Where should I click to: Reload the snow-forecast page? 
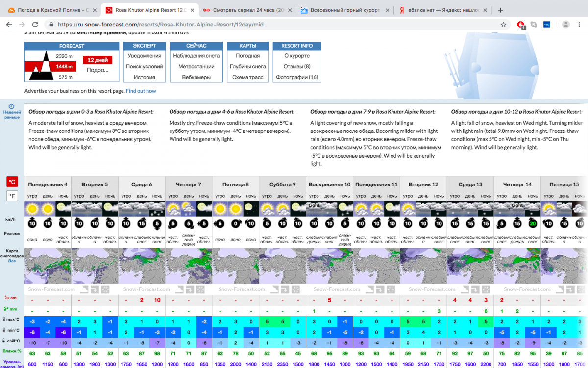pyautogui.click(x=36, y=25)
